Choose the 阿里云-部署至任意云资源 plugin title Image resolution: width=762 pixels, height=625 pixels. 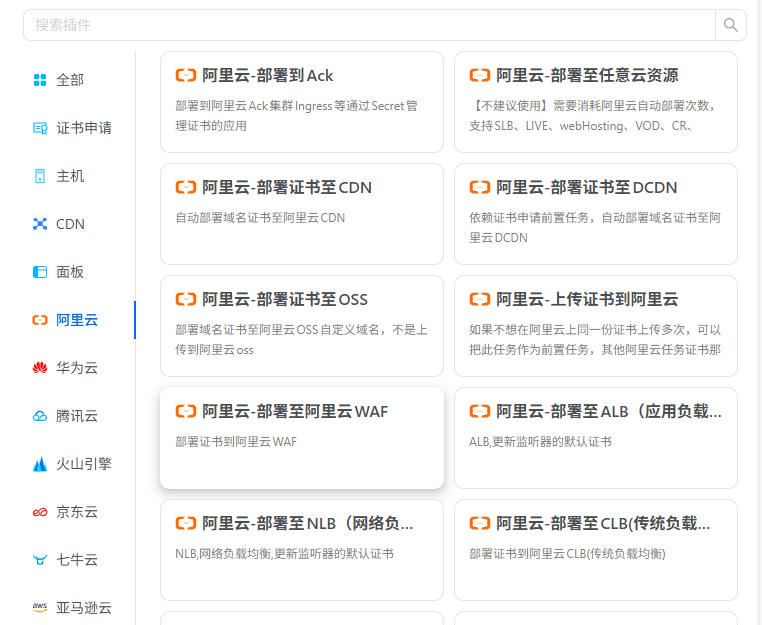587,75
